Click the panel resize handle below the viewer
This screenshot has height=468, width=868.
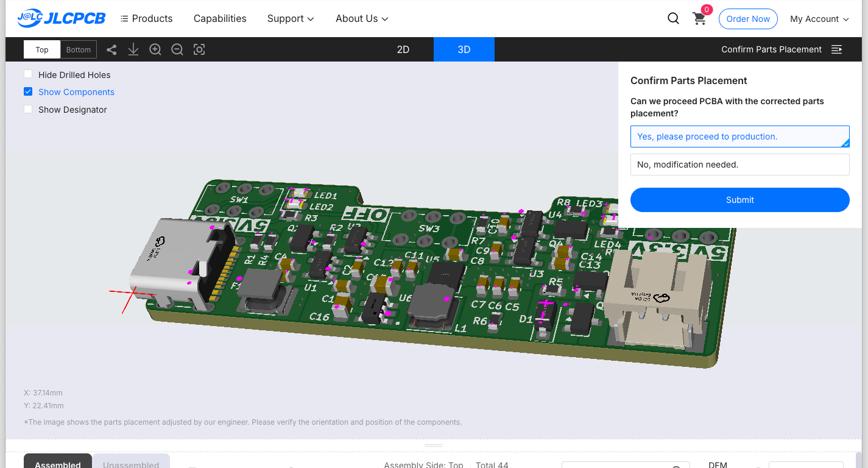pyautogui.click(x=434, y=445)
